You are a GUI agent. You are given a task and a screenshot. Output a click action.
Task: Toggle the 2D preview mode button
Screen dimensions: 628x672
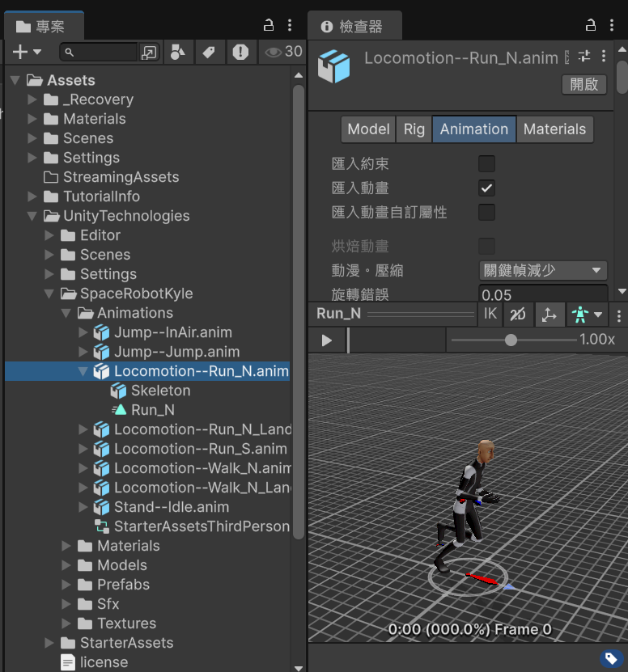(x=518, y=315)
